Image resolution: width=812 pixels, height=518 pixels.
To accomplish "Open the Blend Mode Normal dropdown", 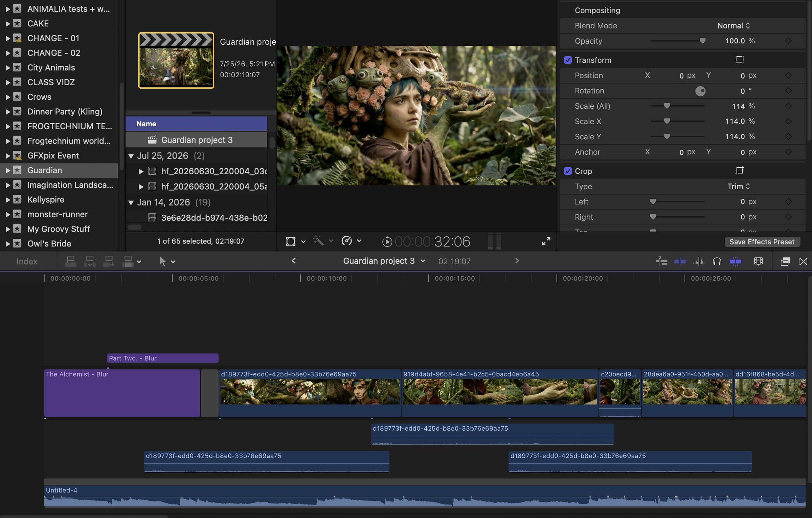I will [x=734, y=25].
